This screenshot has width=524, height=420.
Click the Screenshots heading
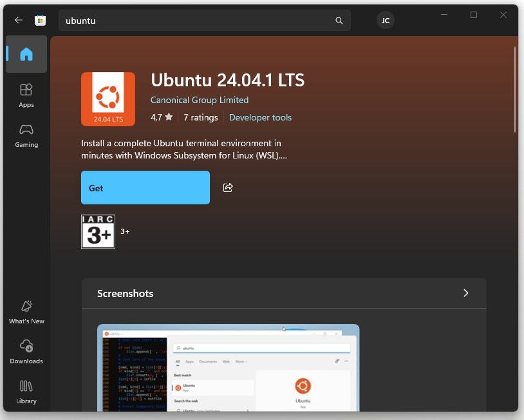[x=126, y=294]
